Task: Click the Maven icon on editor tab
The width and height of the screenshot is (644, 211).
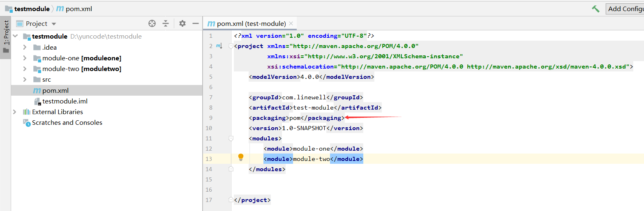Action: 211,24
